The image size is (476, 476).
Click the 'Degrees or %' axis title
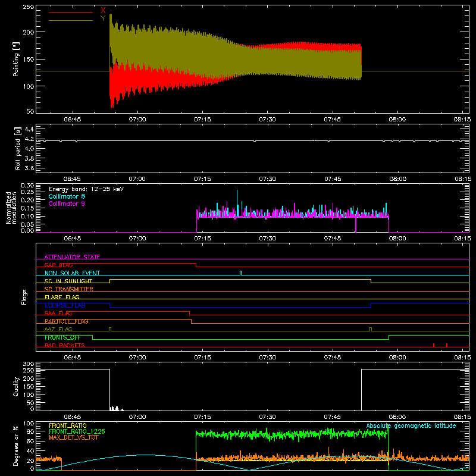coord(15,446)
